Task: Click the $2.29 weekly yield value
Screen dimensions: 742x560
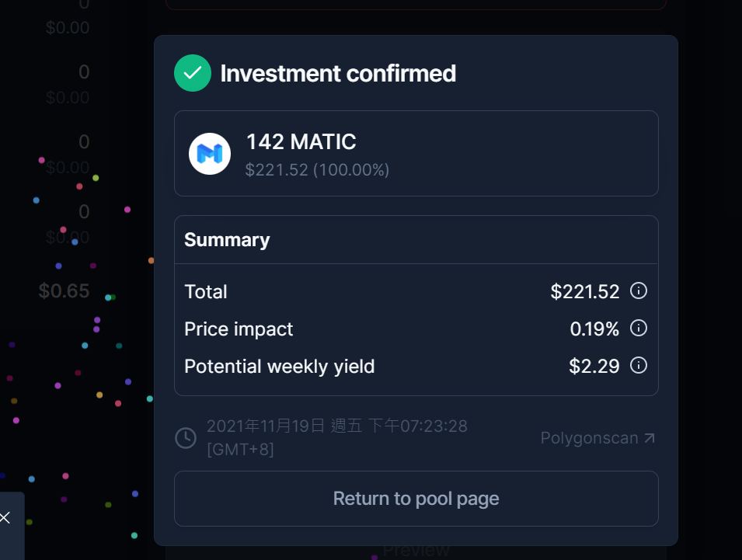Action: (x=594, y=366)
